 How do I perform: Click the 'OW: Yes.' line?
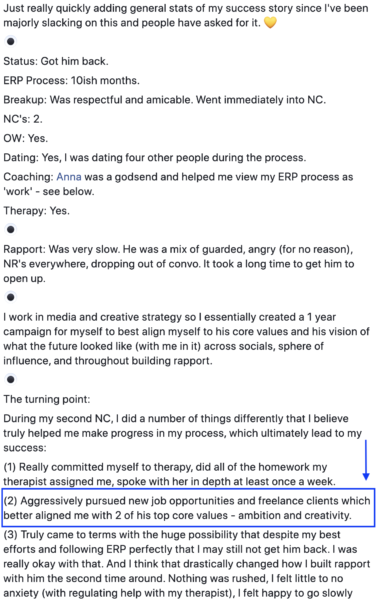click(x=26, y=138)
